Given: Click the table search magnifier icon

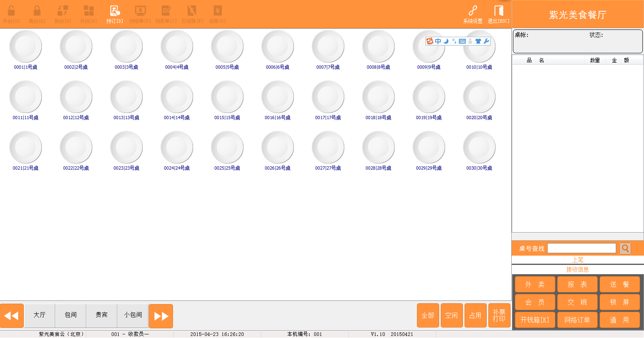Looking at the screenshot, I should [x=625, y=248].
